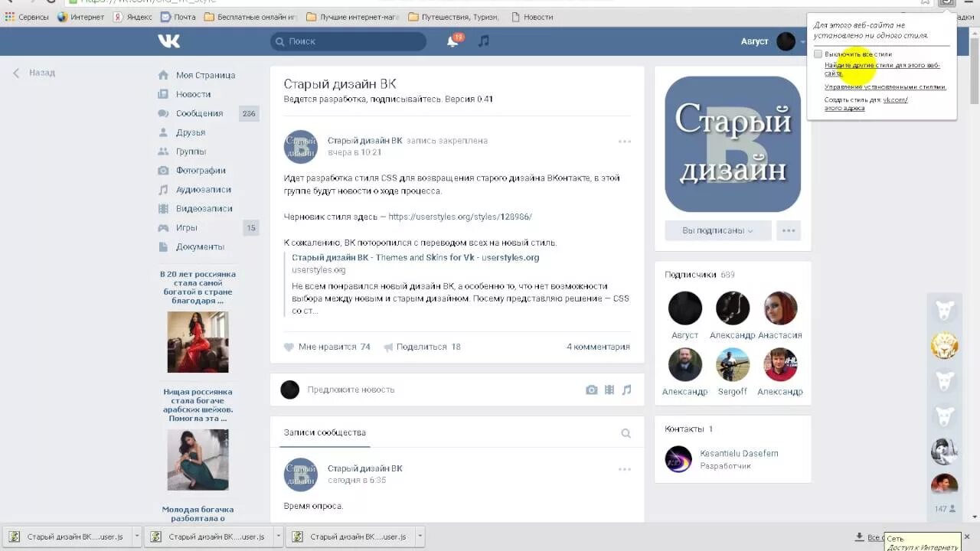The height and width of the screenshot is (551, 980).
Task: Open Группы in left menu
Action: tap(191, 152)
